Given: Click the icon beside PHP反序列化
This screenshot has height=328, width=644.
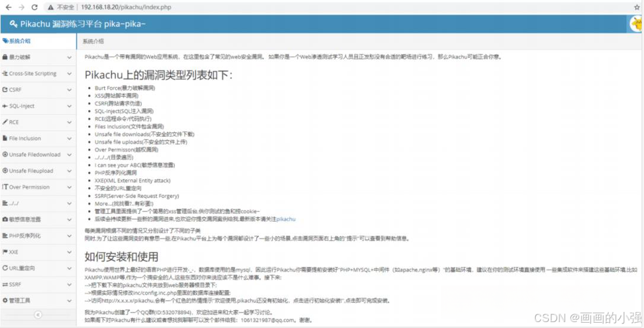Looking at the screenshot, I should click(x=5, y=236).
